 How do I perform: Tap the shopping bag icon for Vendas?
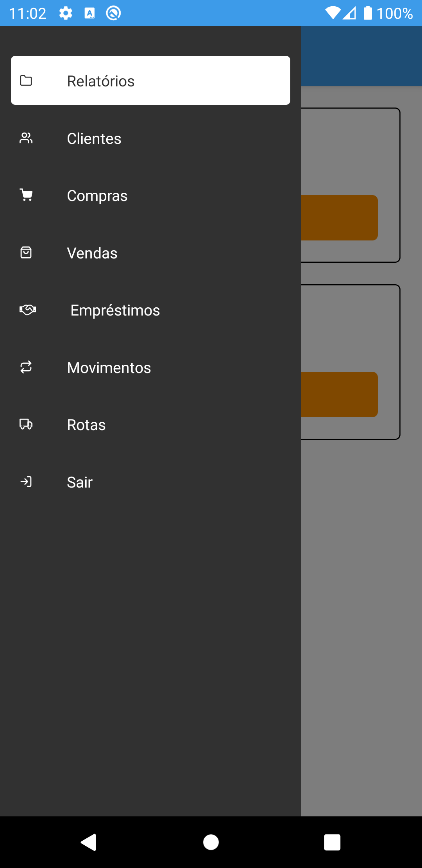click(x=26, y=253)
